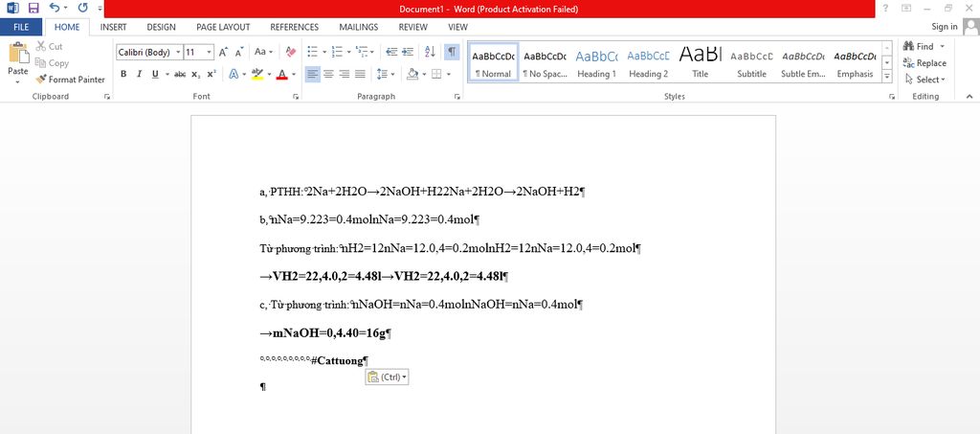Clear all formatting
The image size is (980, 434).
(x=291, y=53)
